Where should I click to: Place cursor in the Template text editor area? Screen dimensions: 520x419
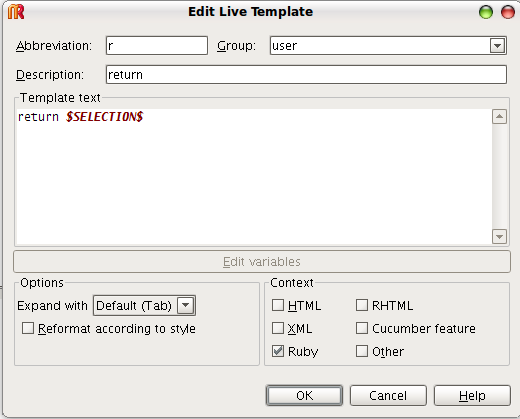(254, 177)
